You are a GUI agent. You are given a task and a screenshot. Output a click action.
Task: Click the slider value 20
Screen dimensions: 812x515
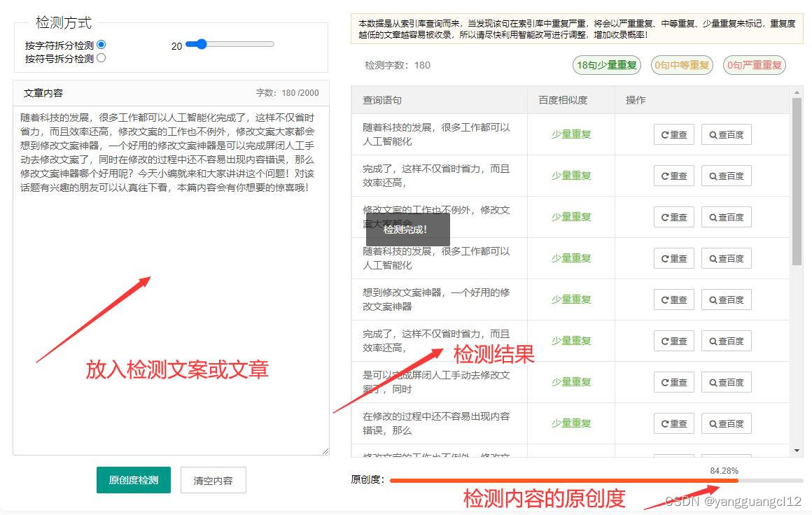pyautogui.click(x=176, y=46)
